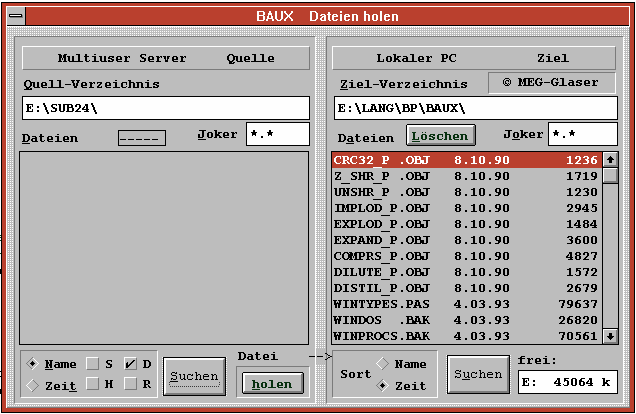Screen dimensions: 636x414
Task: Click the Lokaler PC Ziel header
Action: tap(473, 58)
